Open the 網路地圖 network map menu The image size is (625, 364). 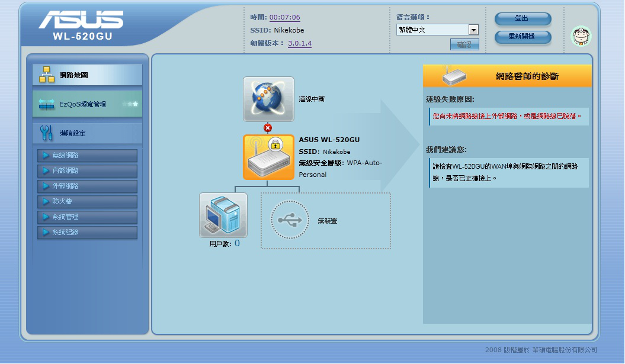pos(87,75)
